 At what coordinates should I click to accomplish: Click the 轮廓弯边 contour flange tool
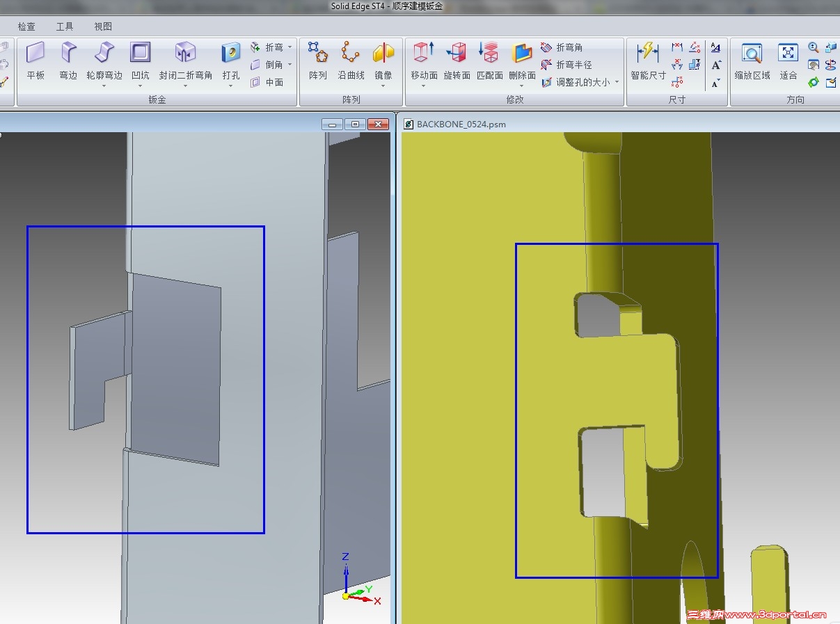tap(104, 61)
